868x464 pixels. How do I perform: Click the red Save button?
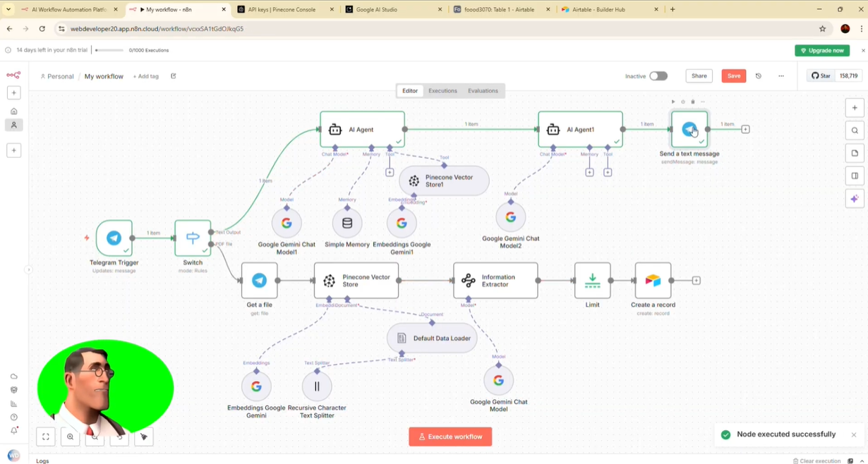click(x=734, y=76)
